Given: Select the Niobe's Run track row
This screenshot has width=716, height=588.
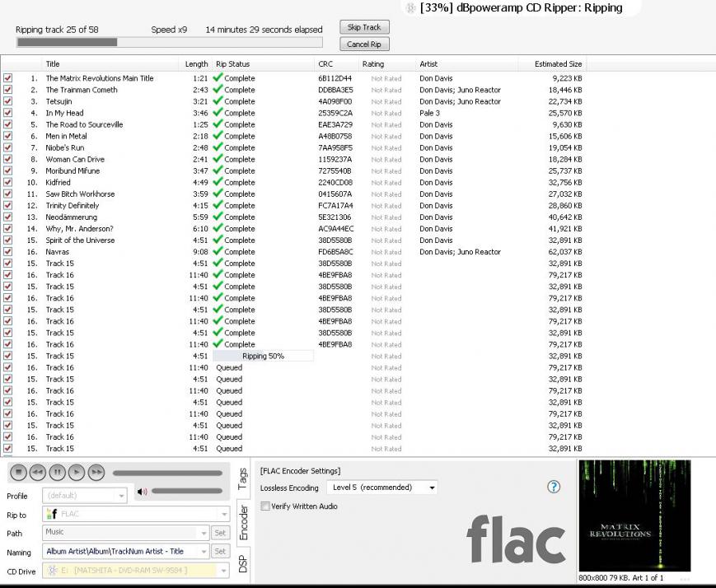Looking at the screenshot, I should tap(292, 147).
